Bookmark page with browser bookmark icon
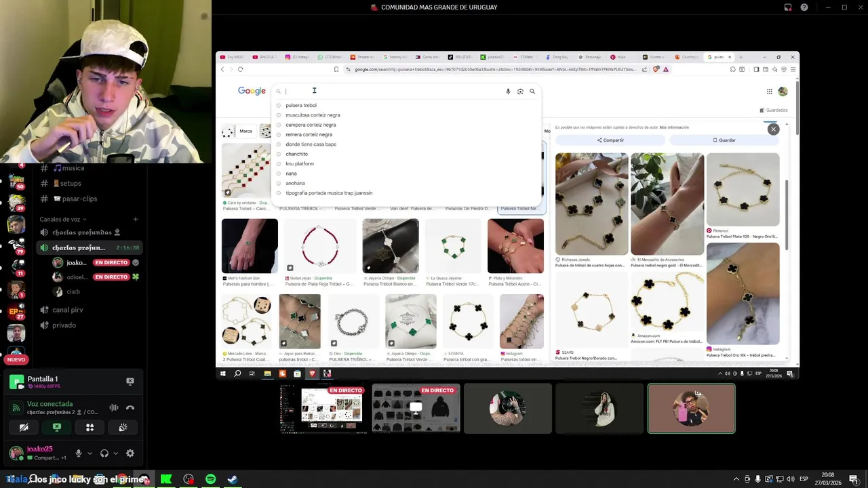The image size is (868, 488). 336,69
